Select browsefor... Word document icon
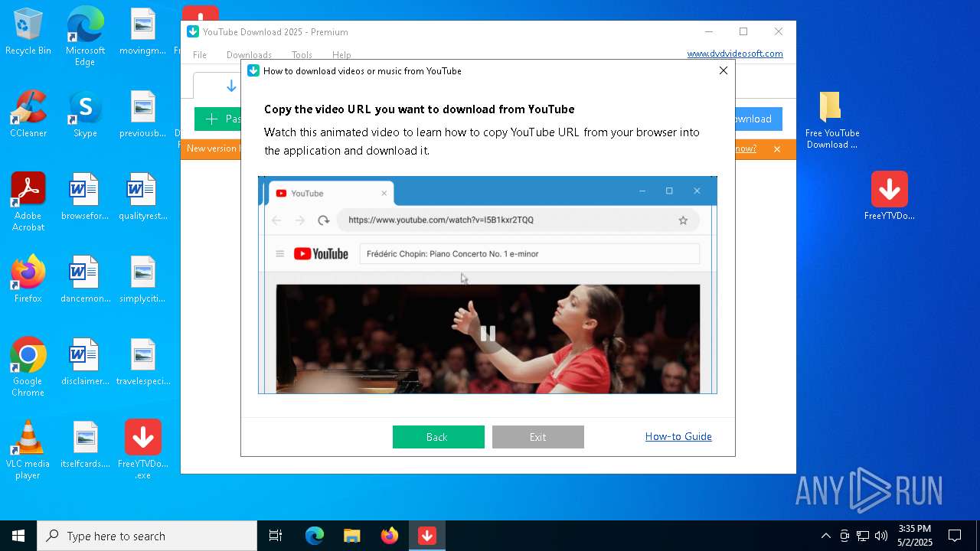Viewport: 980px width, 551px height. click(x=85, y=197)
